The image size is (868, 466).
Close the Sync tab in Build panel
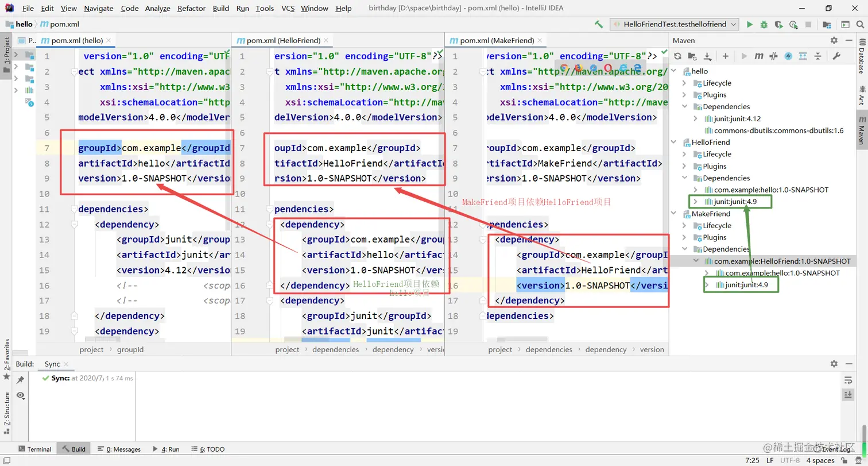pos(66,364)
